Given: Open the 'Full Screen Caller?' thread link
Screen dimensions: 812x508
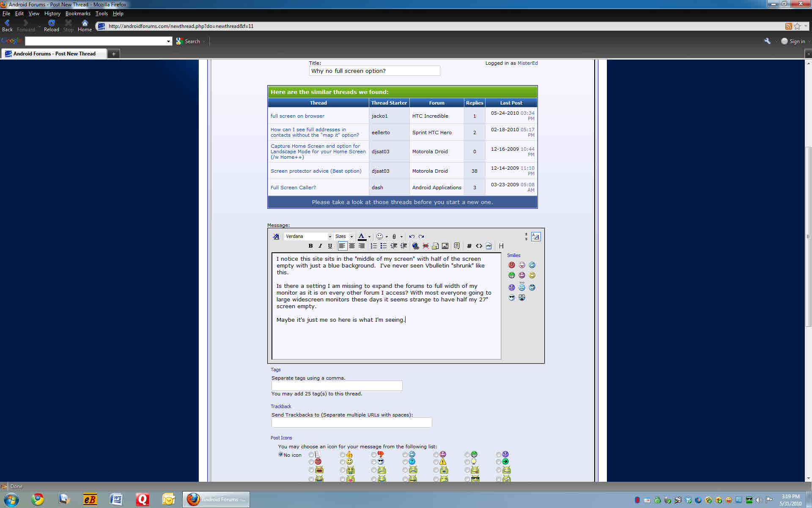Looking at the screenshot, I should 293,188.
